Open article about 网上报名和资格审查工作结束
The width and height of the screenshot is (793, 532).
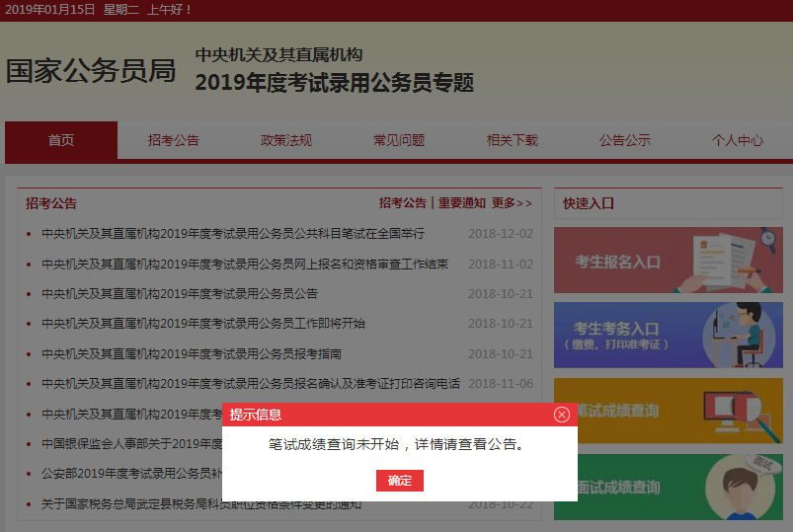point(245,264)
